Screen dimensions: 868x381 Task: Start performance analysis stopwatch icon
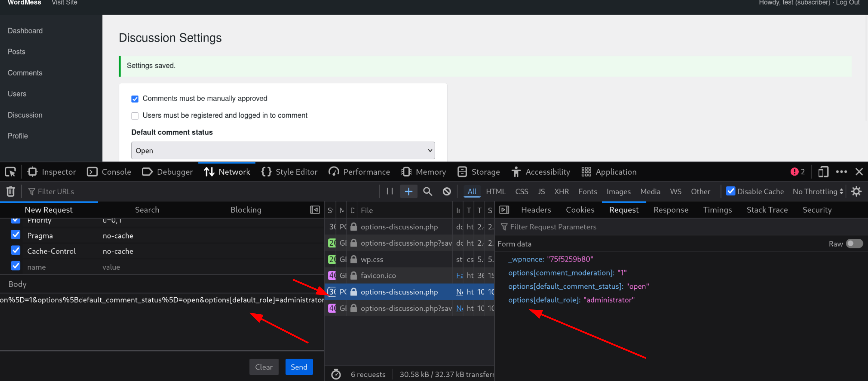tap(336, 374)
